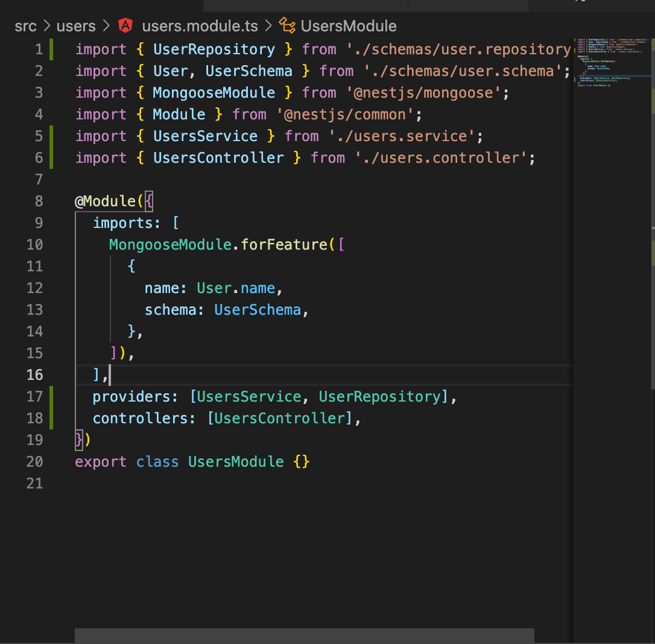Open the users.module.ts breadcrumb item
The width and height of the screenshot is (655, 644).
(x=200, y=27)
